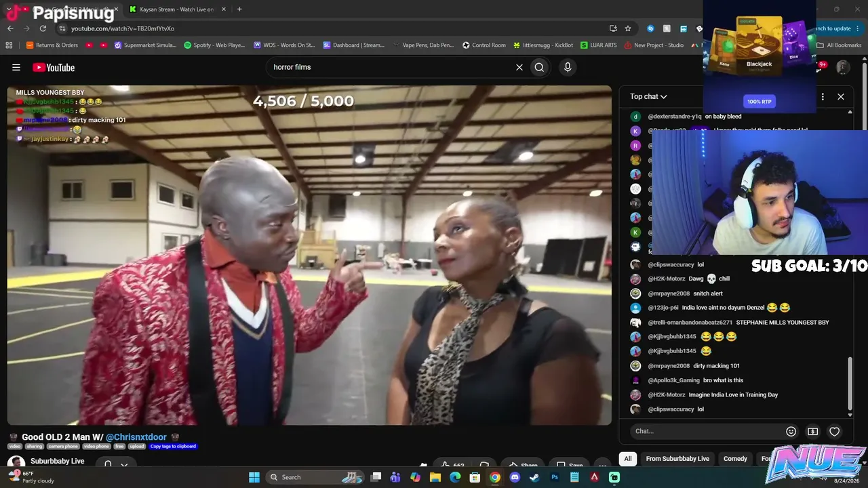Select the 'Comedy' filter chip
The height and width of the screenshot is (488, 868).
735,459
